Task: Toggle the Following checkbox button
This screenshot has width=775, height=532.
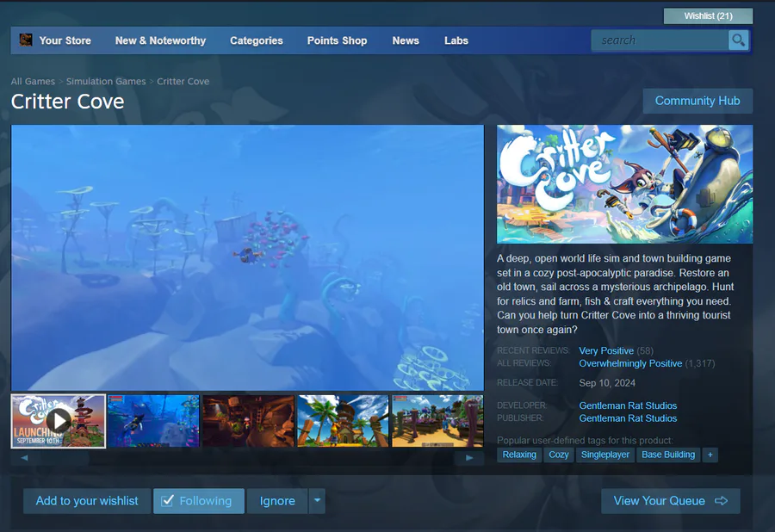Action: [199, 501]
